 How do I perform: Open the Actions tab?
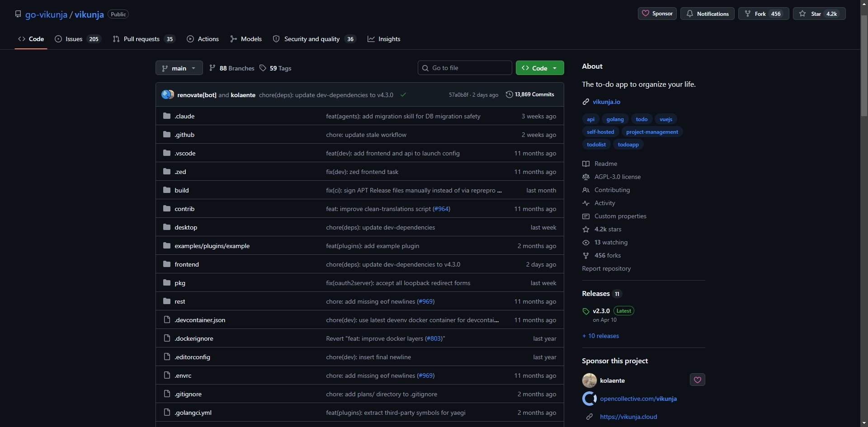tap(203, 39)
